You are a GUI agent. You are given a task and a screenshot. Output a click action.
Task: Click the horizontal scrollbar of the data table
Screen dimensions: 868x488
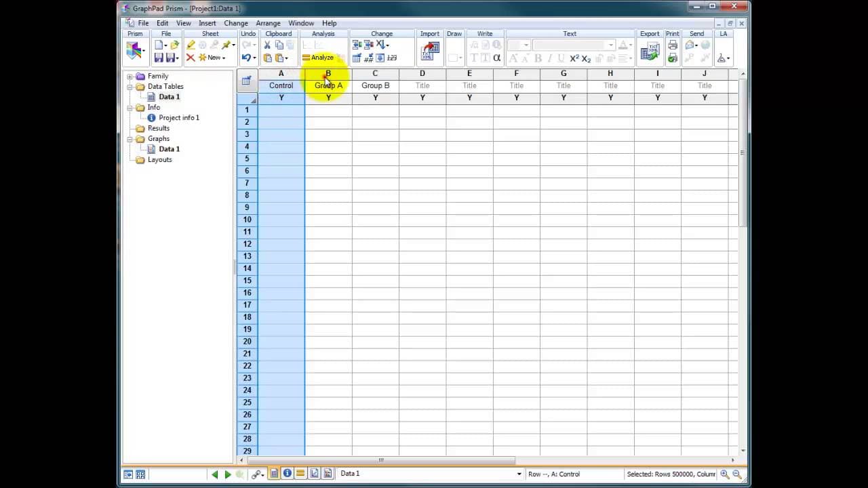click(380, 461)
